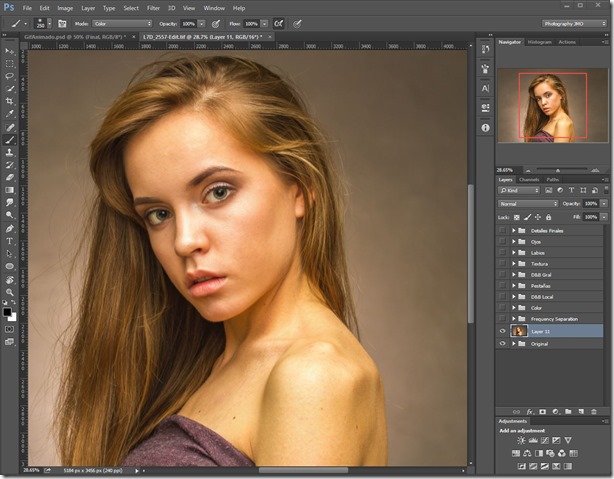Click the brush Opacity value field
The image size is (614, 479).
(x=189, y=24)
